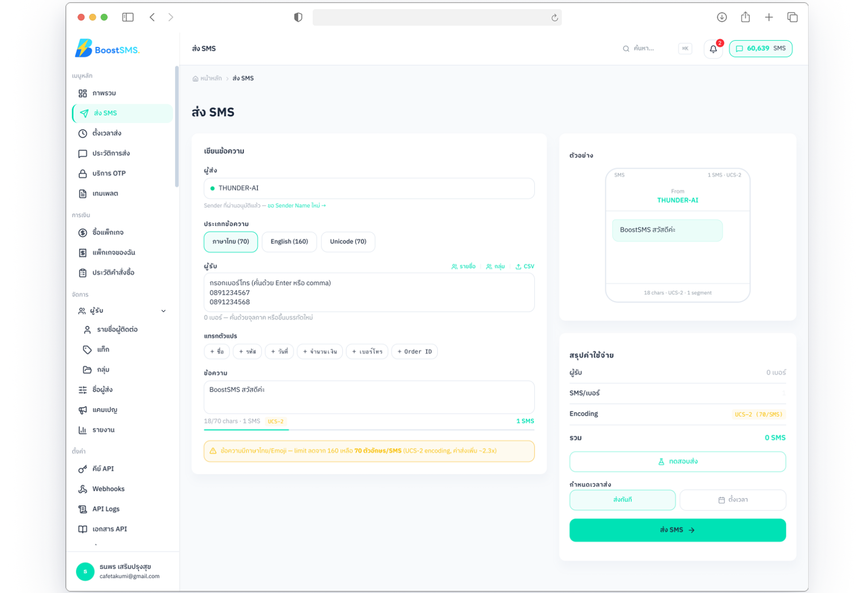Click the Webhooks icon in sidebar
The width and height of the screenshot is (868, 593).
coord(83,489)
